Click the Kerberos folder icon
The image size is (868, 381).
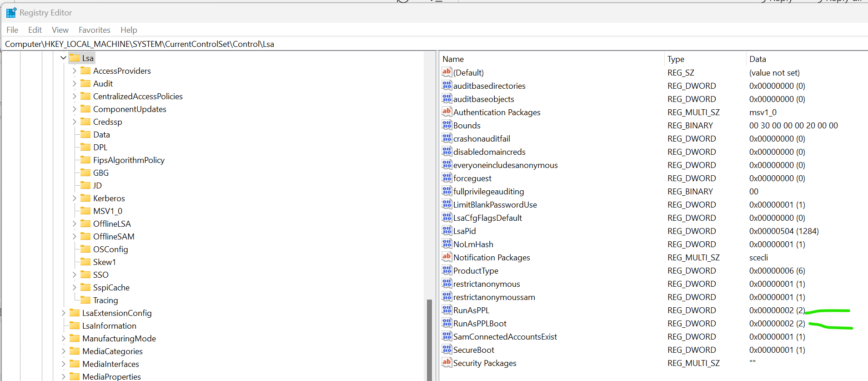coord(85,198)
